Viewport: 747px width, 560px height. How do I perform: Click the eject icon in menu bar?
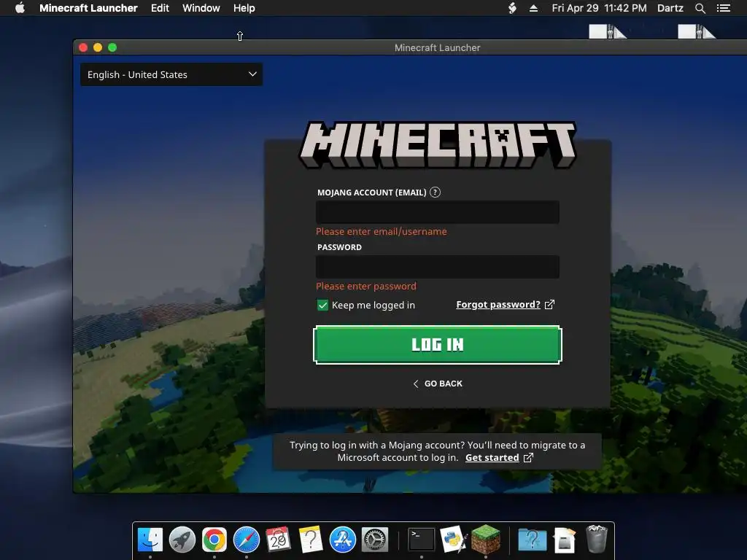(x=533, y=8)
